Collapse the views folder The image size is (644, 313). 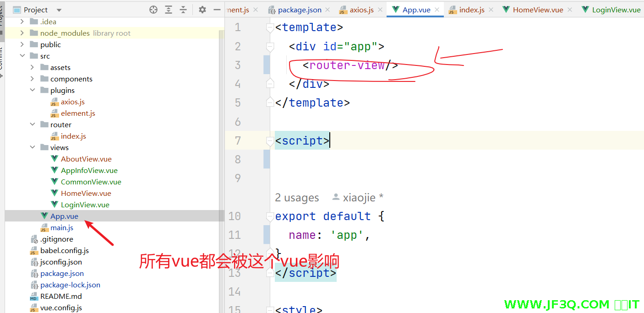click(33, 147)
